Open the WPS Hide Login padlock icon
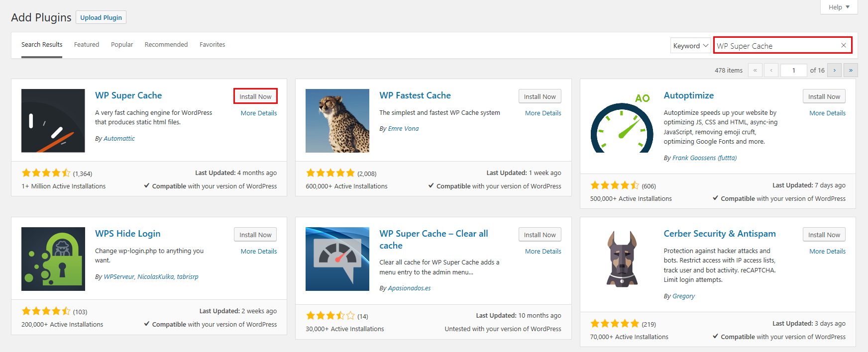This screenshot has width=868, height=352. (x=53, y=259)
